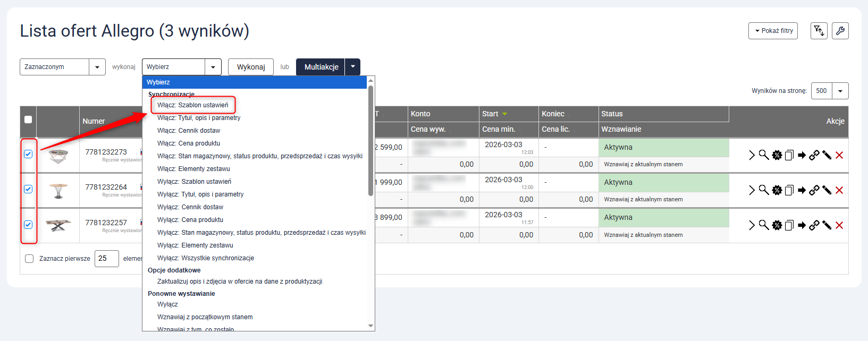Toggle the select-all checkbox in the table header
Image resolution: width=868 pixels, height=341 pixels.
[x=28, y=120]
